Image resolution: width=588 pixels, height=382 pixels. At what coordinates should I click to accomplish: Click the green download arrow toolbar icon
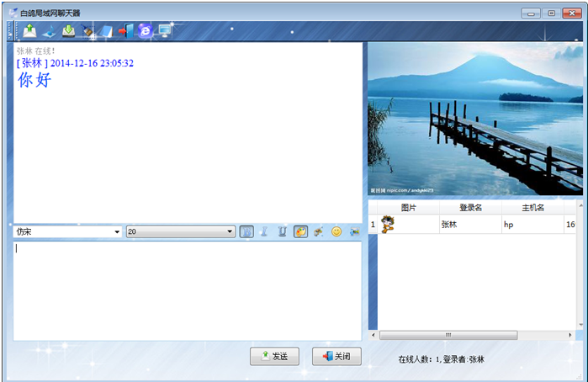coord(68,31)
